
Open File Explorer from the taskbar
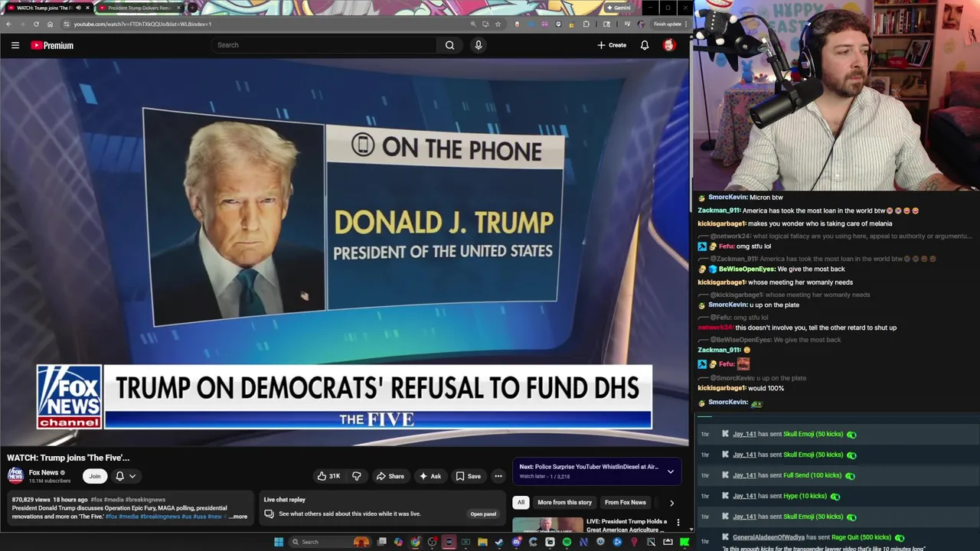482,542
